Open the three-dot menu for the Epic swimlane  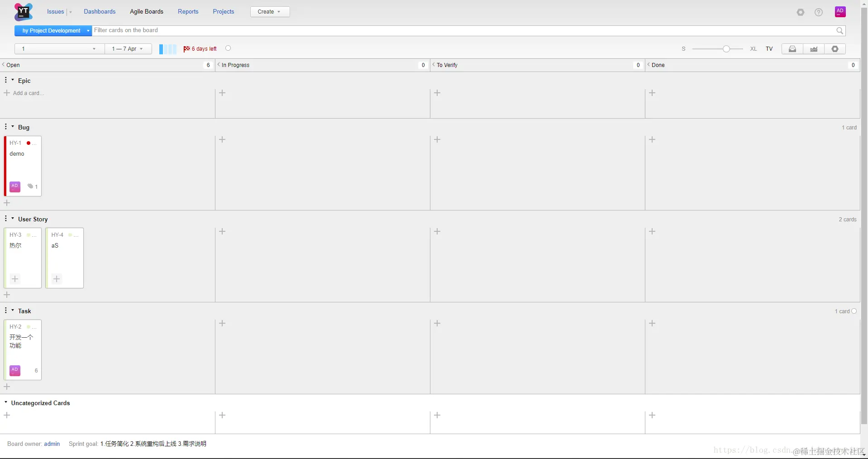pyautogui.click(x=5, y=80)
